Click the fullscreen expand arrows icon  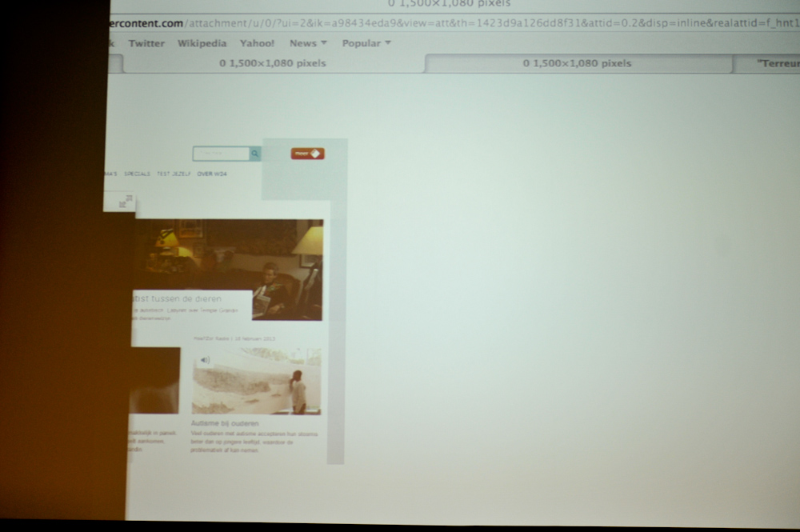point(124,203)
